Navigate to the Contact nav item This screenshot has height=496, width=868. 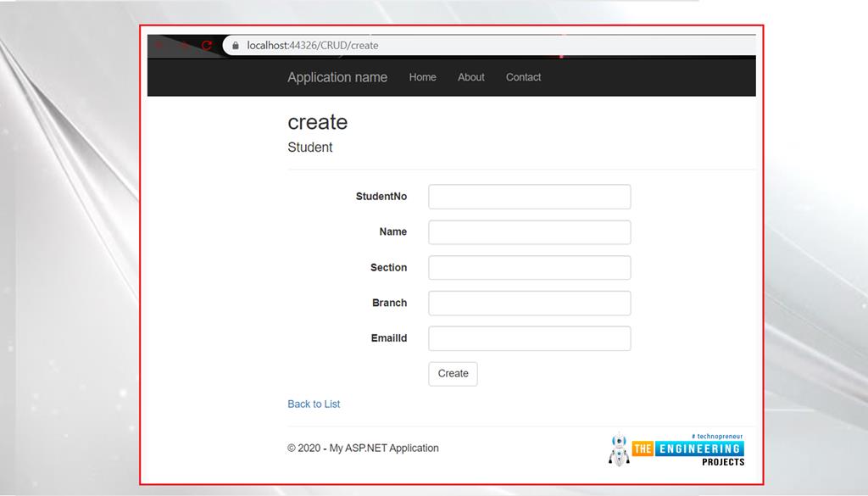[x=523, y=77]
